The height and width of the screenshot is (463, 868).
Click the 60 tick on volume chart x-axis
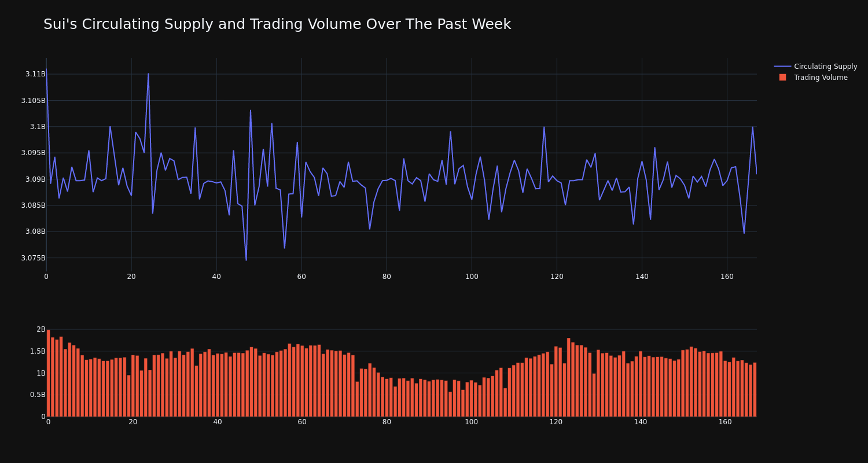pyautogui.click(x=302, y=422)
